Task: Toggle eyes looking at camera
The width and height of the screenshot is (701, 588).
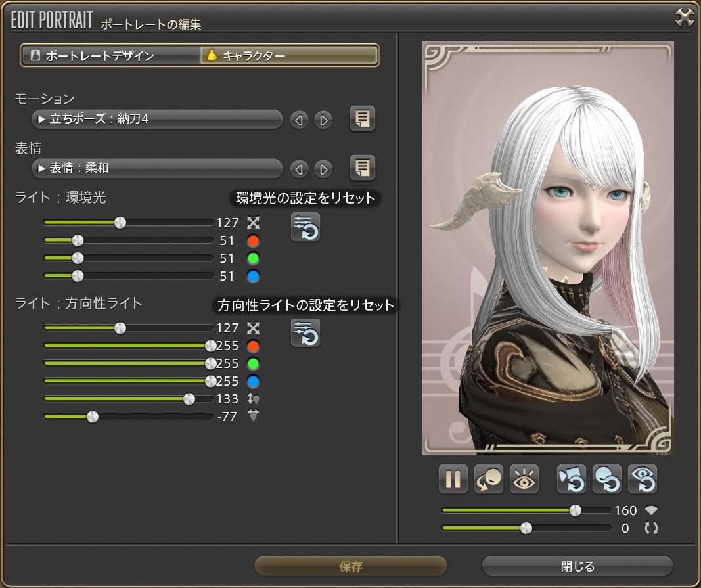Action: [x=524, y=479]
